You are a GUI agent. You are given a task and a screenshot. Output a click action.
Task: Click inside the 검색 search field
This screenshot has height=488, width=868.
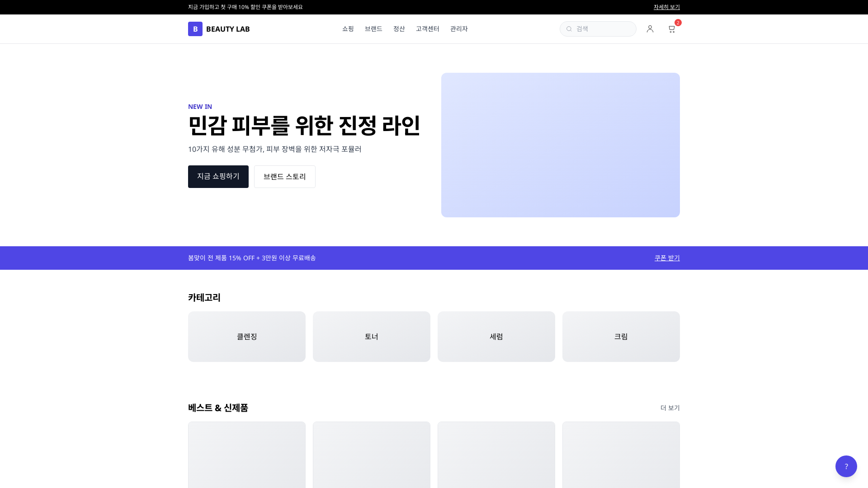(x=598, y=28)
